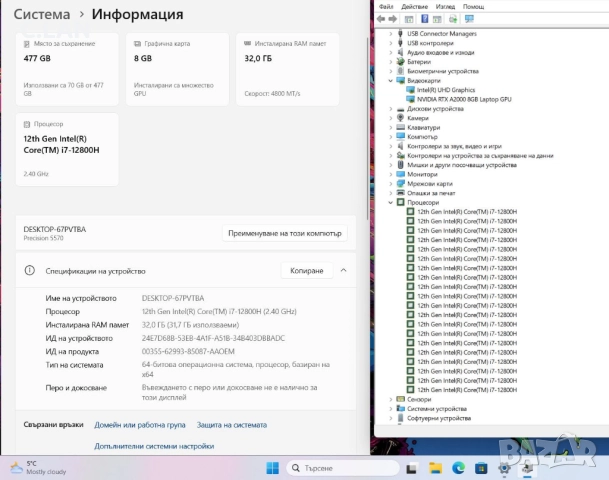Viewport: 609px width, 480px height.
Task: Click the Батерии battery icon
Action: click(400, 62)
